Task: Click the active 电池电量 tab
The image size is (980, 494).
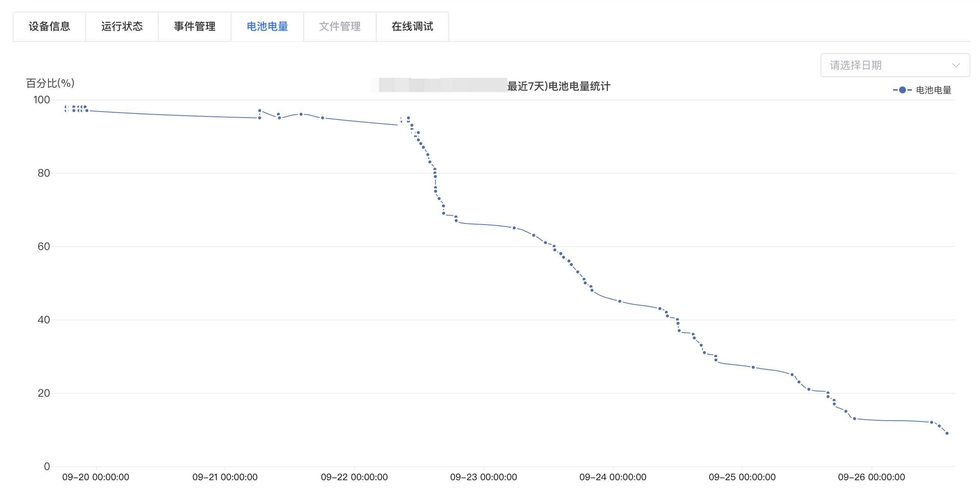Action: click(x=267, y=27)
